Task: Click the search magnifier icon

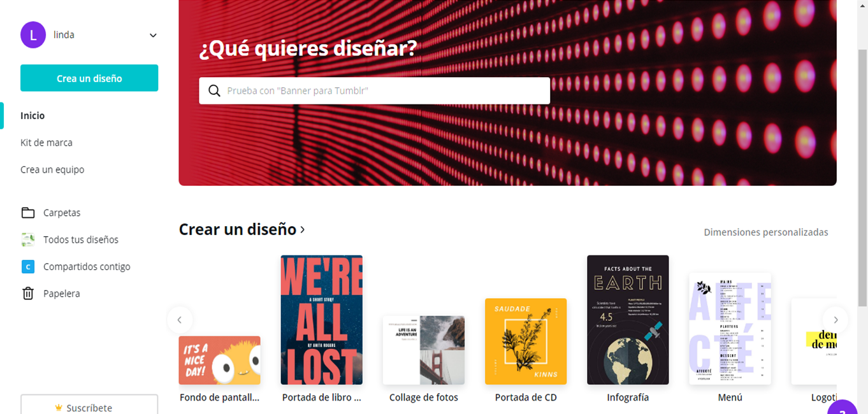Action: coord(215,90)
